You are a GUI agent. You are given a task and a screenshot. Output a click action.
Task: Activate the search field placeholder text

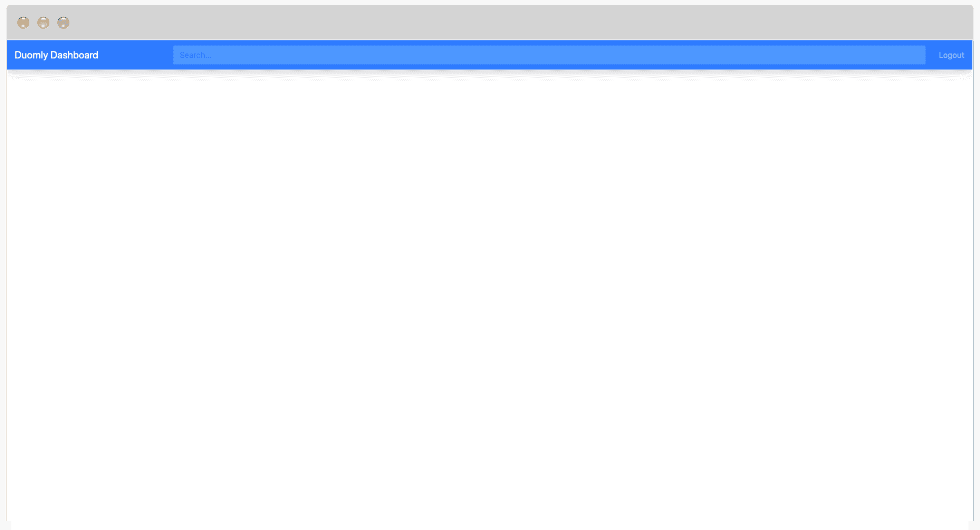point(195,55)
